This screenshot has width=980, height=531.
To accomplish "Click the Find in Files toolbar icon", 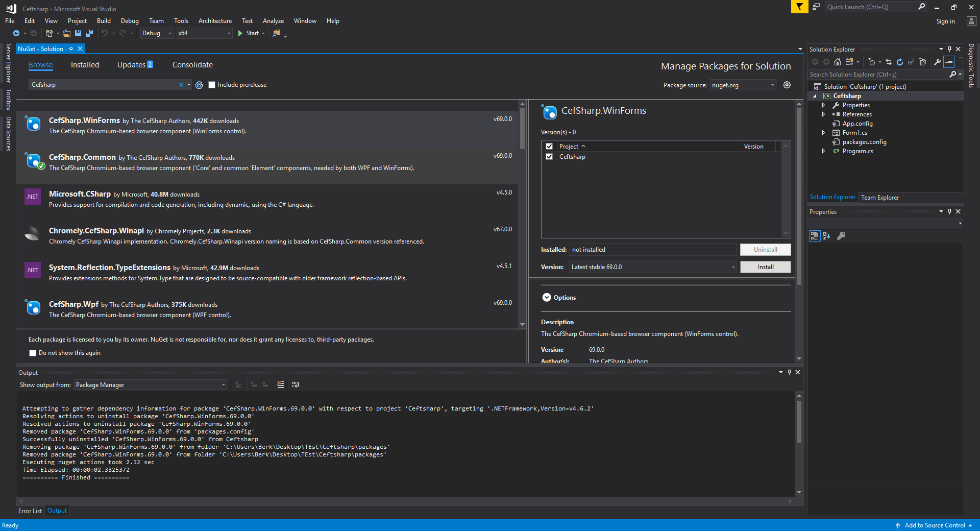I will [276, 33].
